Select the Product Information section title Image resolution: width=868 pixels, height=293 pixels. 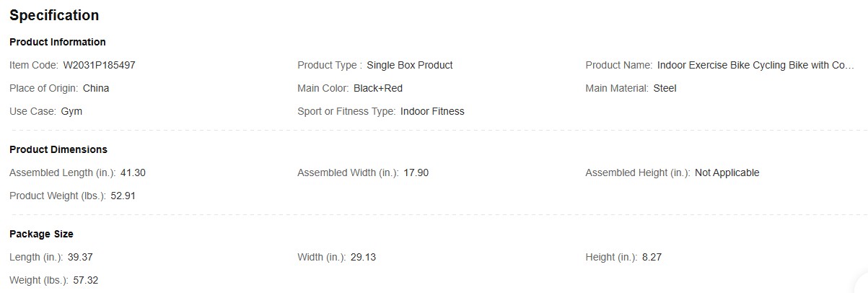click(x=58, y=42)
